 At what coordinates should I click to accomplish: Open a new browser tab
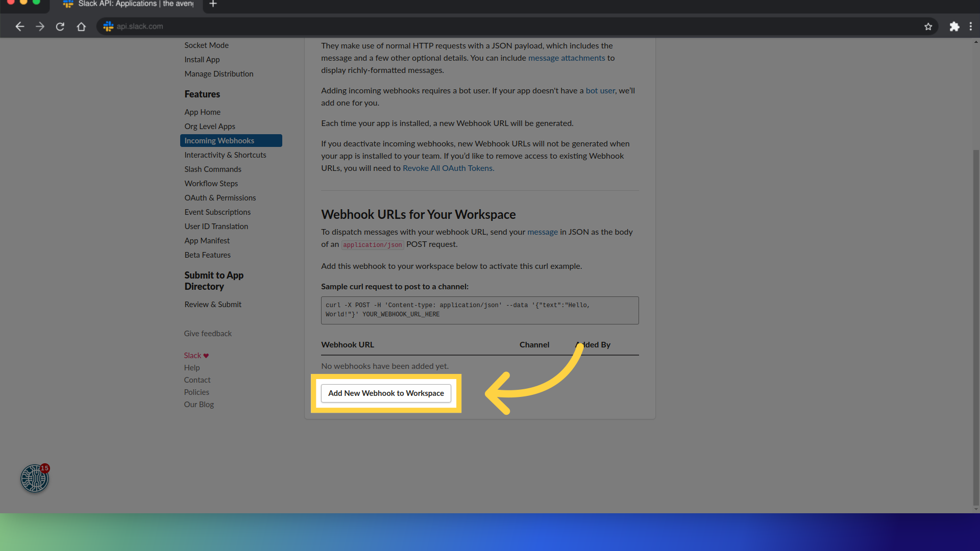[x=213, y=4]
